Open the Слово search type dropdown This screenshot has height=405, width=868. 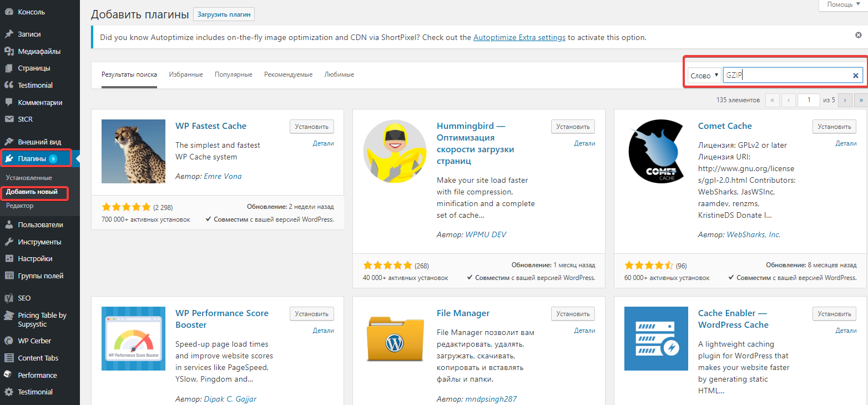click(704, 76)
